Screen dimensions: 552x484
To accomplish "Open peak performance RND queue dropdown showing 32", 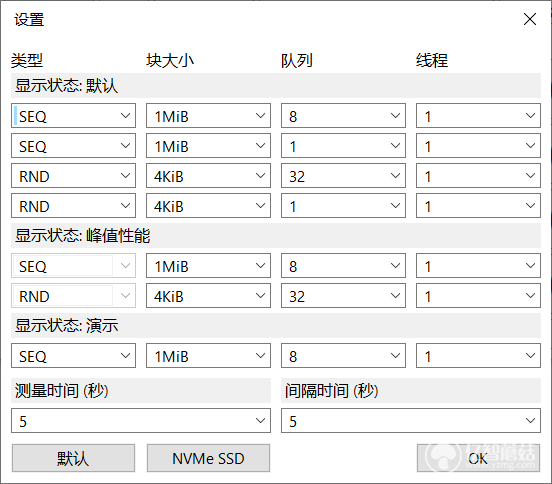I will tap(343, 296).
